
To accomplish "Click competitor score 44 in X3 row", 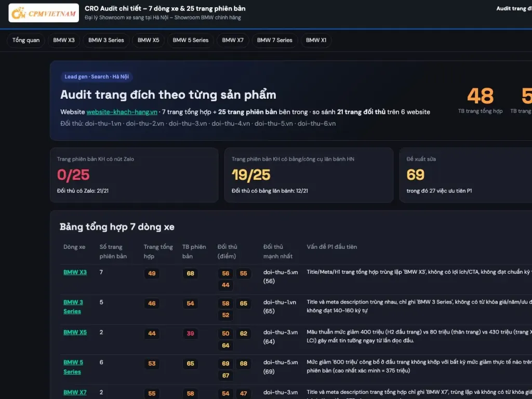I will coord(225,285).
